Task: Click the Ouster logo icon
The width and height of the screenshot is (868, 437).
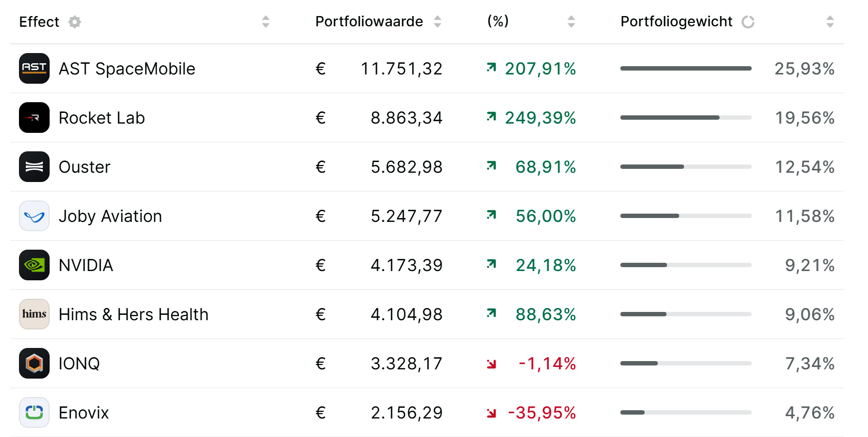Action: point(34,167)
